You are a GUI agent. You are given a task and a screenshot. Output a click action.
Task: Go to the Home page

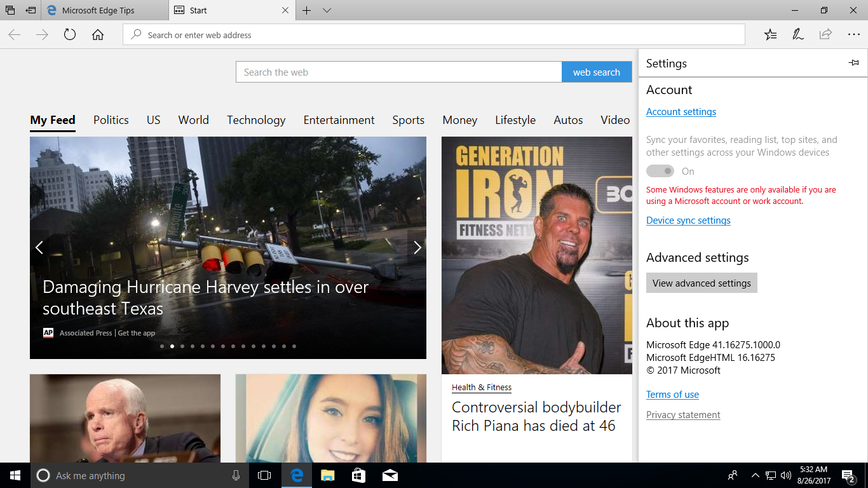coord(98,35)
